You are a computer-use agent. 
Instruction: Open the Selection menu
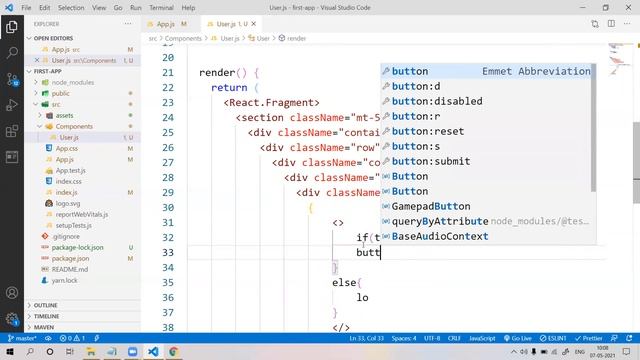(71, 8)
